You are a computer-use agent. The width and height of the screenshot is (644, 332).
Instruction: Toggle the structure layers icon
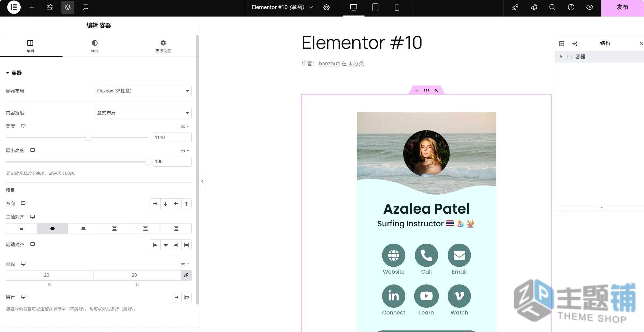68,7
